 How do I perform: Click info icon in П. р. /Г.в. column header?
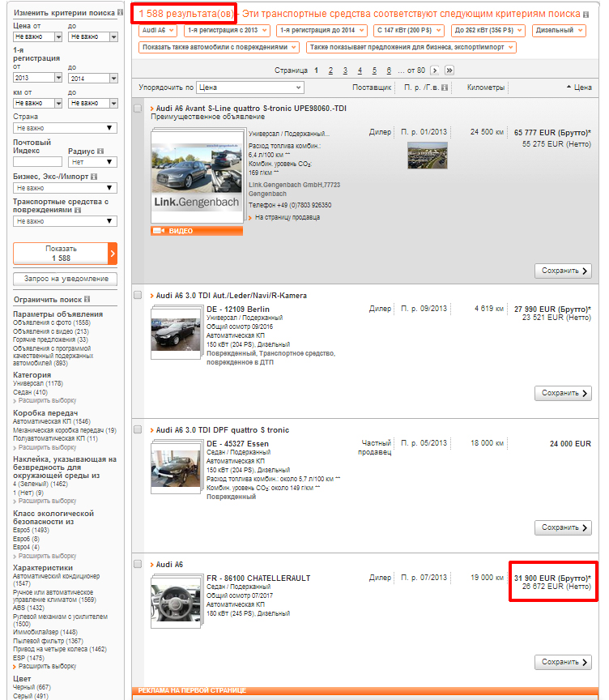point(445,87)
